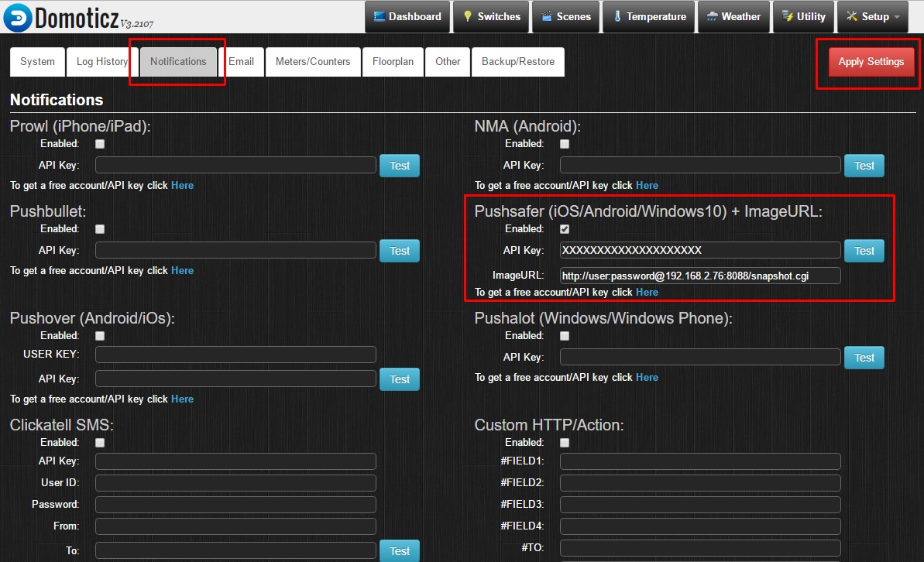
Task: Open the Meters/Counters tab
Action: [x=313, y=62]
